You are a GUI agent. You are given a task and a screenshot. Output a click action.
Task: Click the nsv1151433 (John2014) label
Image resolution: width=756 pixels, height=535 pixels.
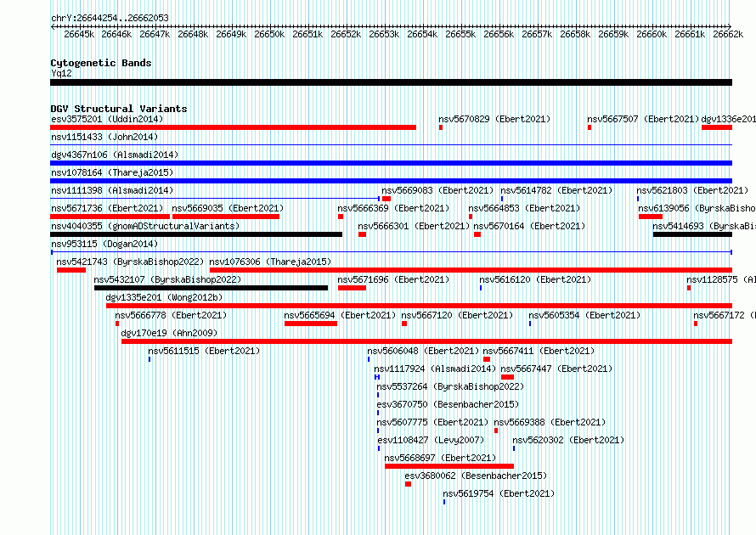click(x=104, y=137)
